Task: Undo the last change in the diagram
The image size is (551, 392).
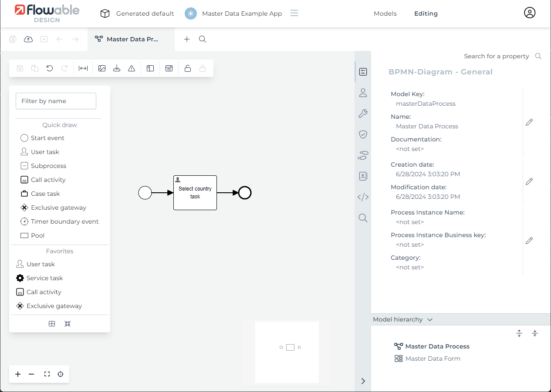Action: coord(49,68)
